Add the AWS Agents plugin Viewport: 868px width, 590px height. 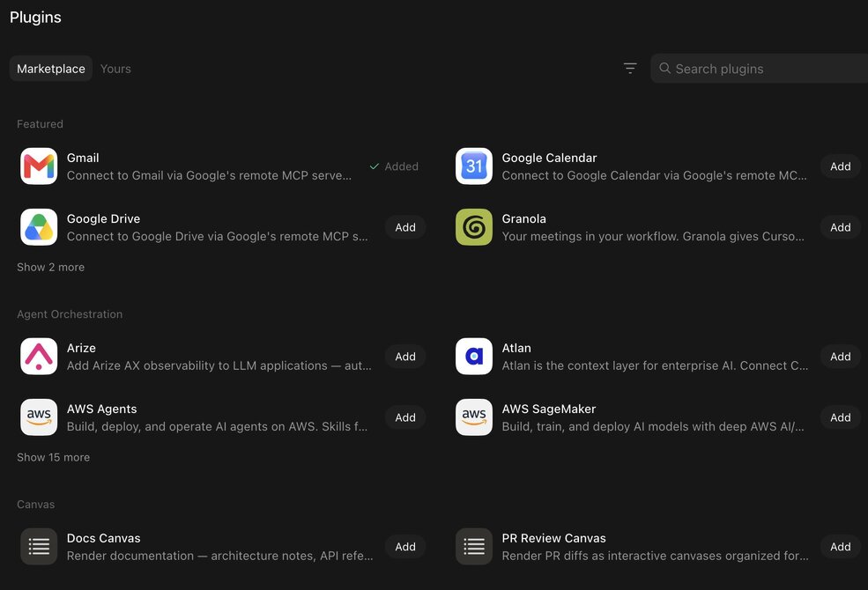point(405,417)
